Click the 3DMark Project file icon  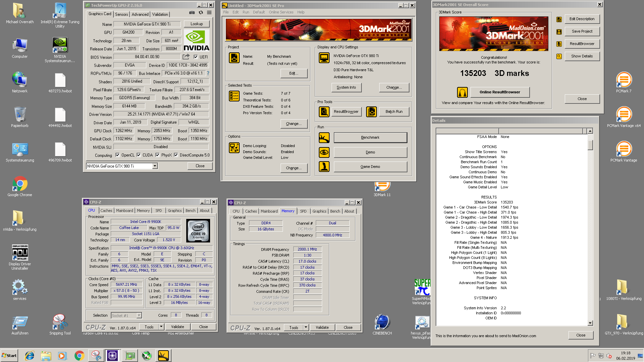click(x=234, y=58)
